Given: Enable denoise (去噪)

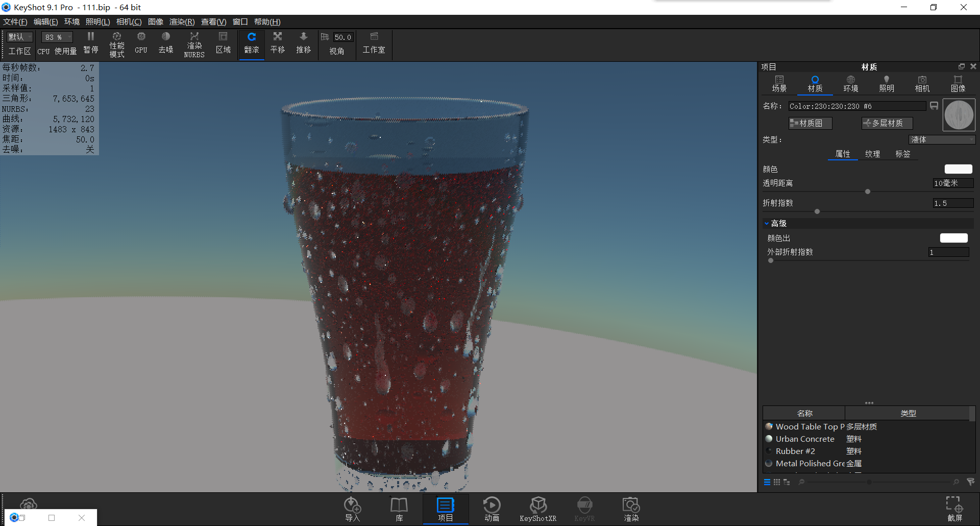Looking at the screenshot, I should point(165,43).
